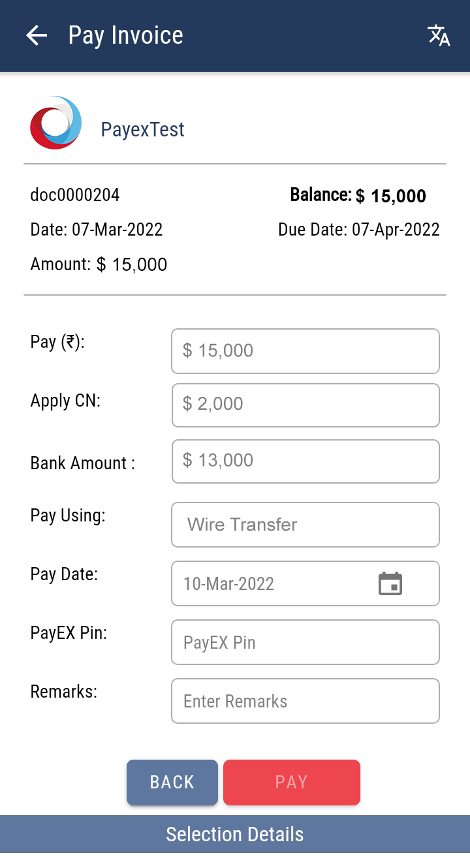Image resolution: width=470 pixels, height=868 pixels.
Task: Tap the Due Date 07-Apr-2022 text
Action: point(358,230)
